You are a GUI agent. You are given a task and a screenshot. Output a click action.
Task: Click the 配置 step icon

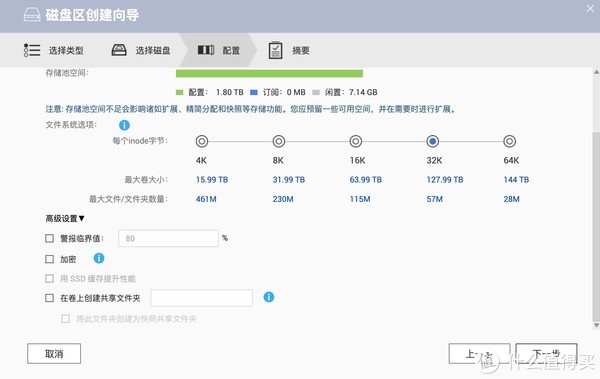[206, 50]
